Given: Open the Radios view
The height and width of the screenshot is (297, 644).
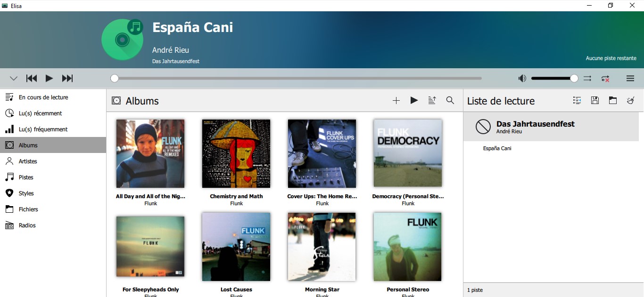Looking at the screenshot, I should tap(53, 225).
